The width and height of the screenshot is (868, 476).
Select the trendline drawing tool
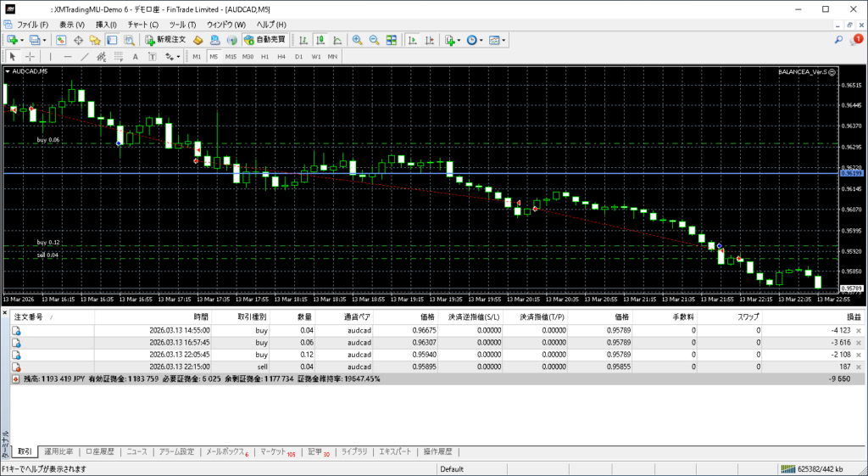tap(85, 57)
